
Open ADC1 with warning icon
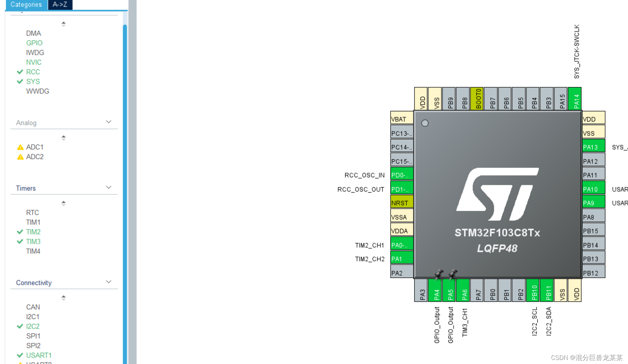point(35,147)
